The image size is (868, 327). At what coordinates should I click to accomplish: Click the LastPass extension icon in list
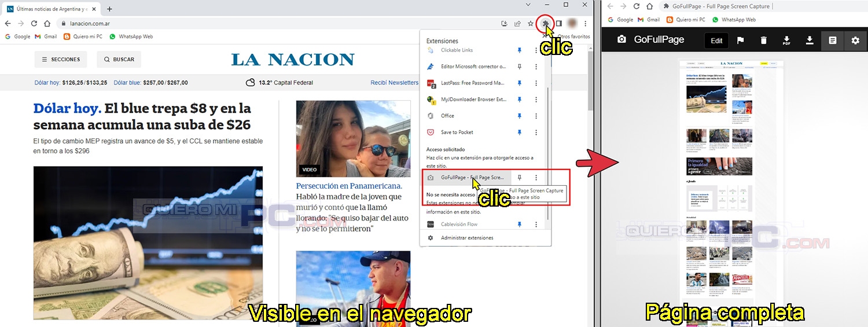pos(431,83)
